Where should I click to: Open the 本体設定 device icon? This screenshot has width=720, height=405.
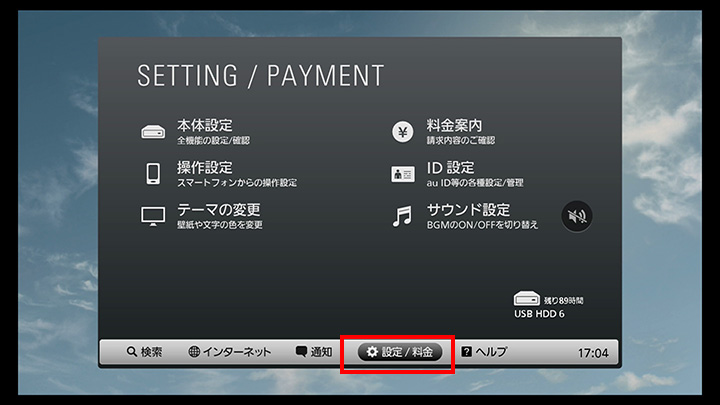pos(153,132)
